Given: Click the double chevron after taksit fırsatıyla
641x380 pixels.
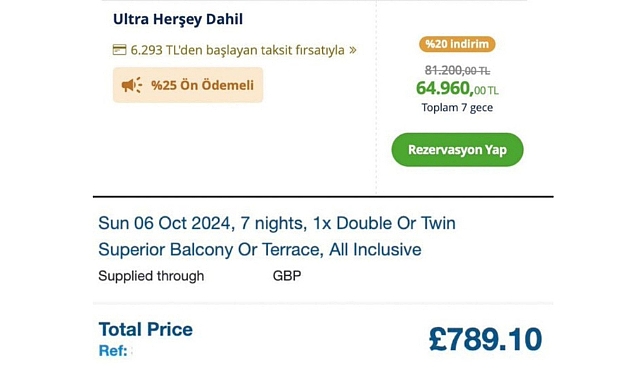Looking at the screenshot, I should click(x=352, y=50).
